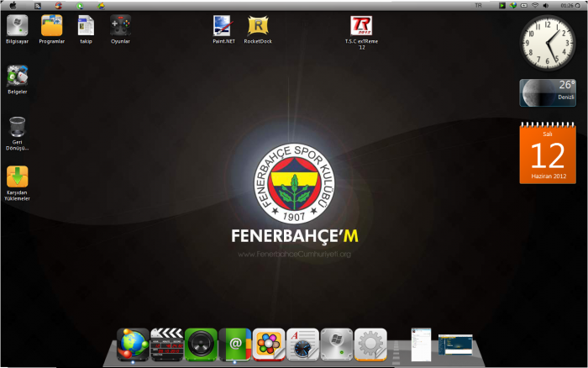Open the Denizli 26° weather widget
588x368 pixels.
(x=548, y=92)
